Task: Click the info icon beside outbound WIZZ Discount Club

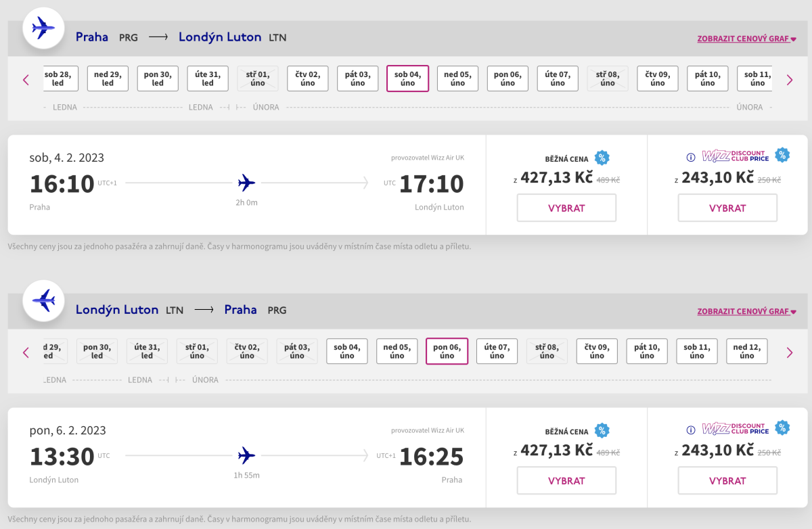Action: tap(691, 158)
